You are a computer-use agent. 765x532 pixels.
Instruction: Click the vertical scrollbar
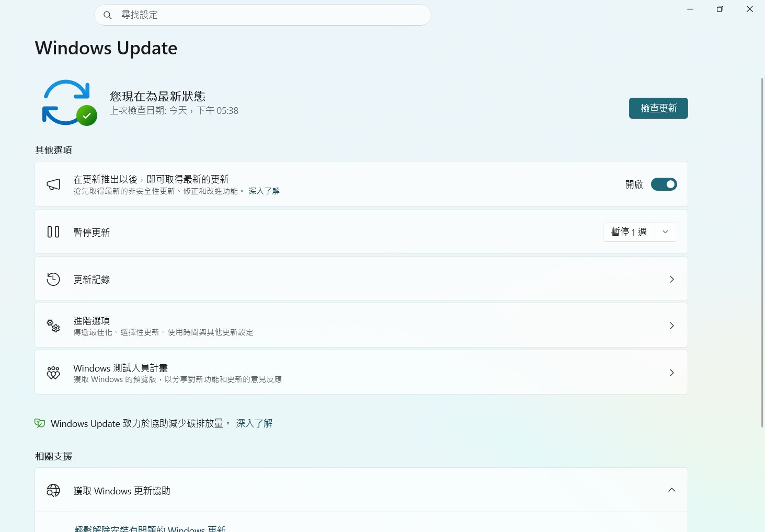point(762,252)
